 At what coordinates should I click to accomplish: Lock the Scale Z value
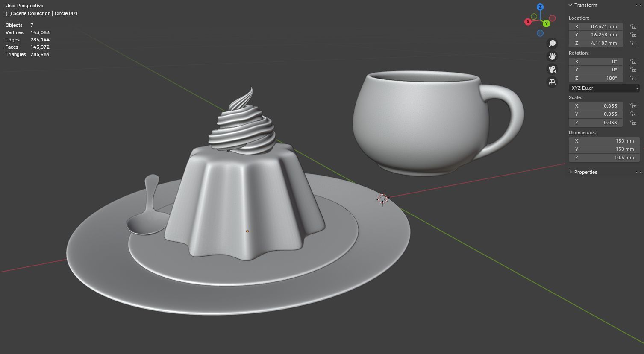click(x=633, y=123)
